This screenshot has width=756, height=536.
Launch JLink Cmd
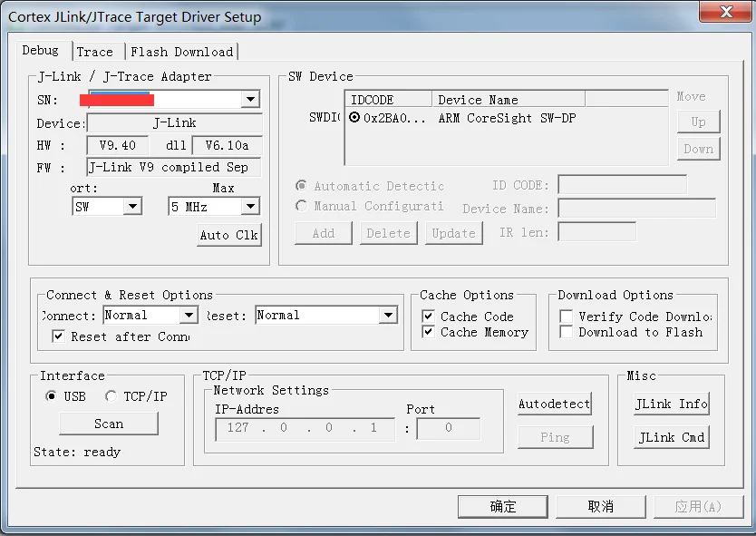671,437
